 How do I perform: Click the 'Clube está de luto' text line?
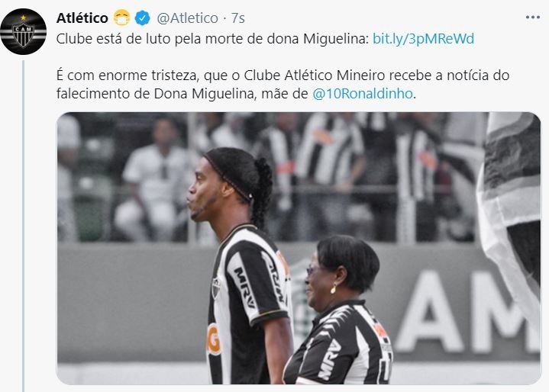click(212, 38)
